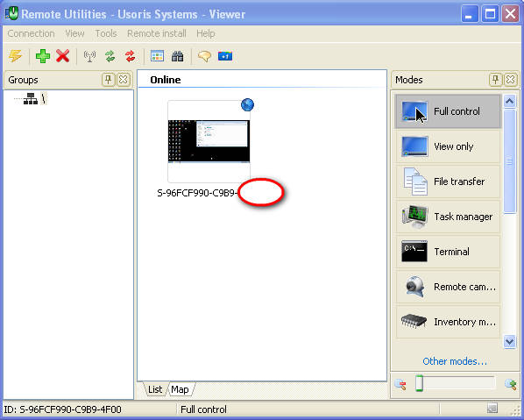Open search with binoculars icon
The height and width of the screenshot is (420, 524).
pyautogui.click(x=178, y=56)
